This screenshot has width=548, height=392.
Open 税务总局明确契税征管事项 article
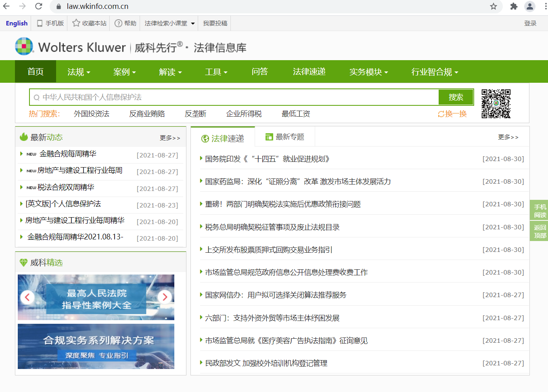click(272, 227)
